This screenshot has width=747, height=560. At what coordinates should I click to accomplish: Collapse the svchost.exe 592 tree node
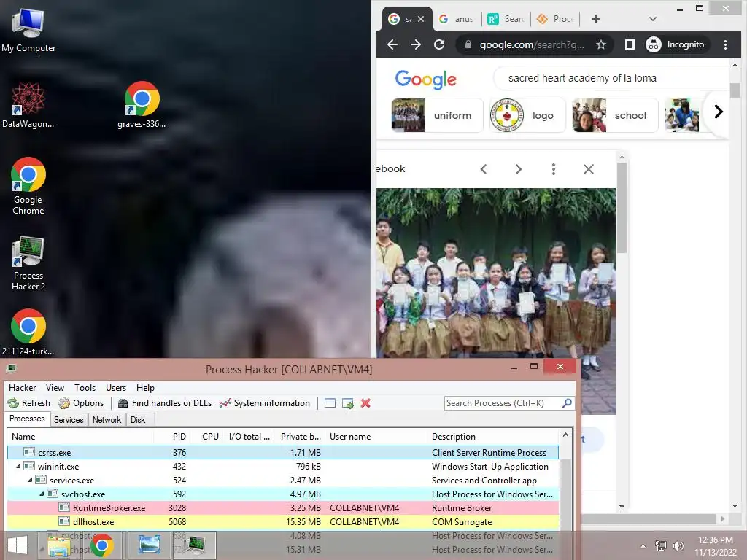[42, 494]
